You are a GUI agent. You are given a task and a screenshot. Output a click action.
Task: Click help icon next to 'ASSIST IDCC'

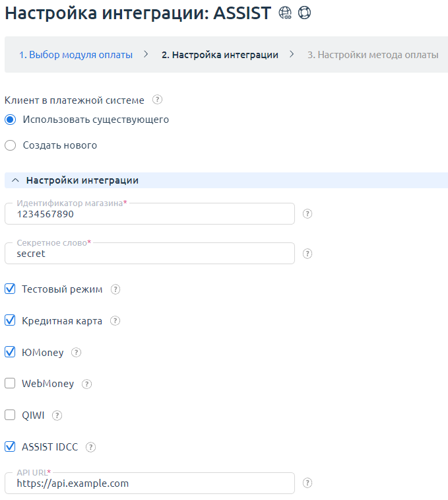pyautogui.click(x=90, y=447)
